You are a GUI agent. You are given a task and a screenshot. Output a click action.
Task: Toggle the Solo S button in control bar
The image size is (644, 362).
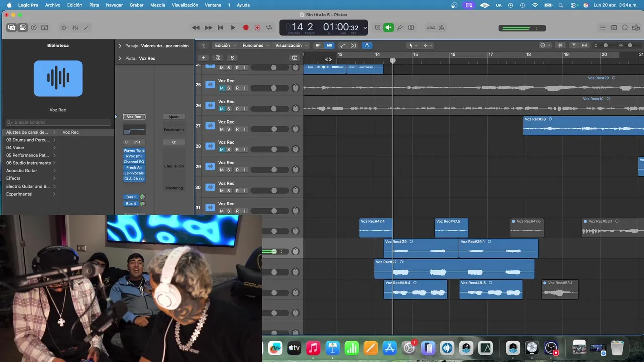pyautogui.click(x=411, y=28)
